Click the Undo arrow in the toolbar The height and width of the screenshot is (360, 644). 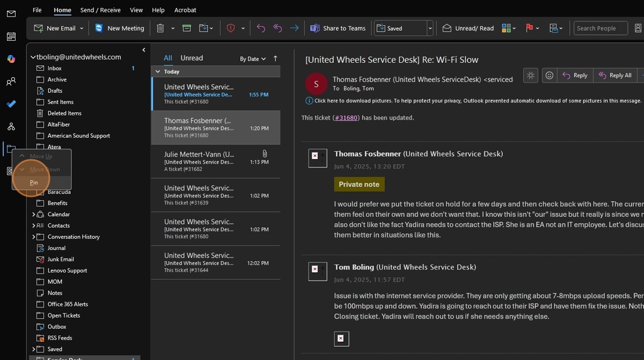pyautogui.click(x=261, y=28)
